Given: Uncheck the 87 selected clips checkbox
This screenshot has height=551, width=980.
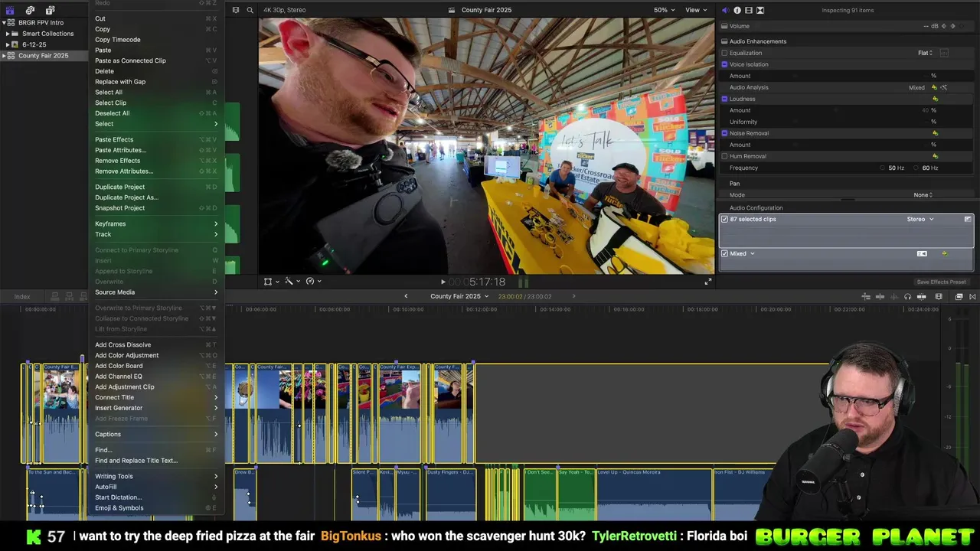Looking at the screenshot, I should pos(724,219).
